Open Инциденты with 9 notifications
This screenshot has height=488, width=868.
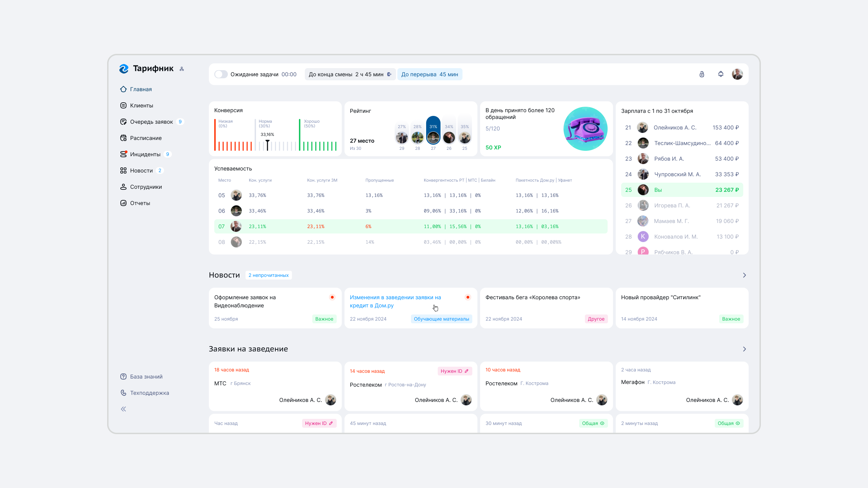tap(145, 154)
